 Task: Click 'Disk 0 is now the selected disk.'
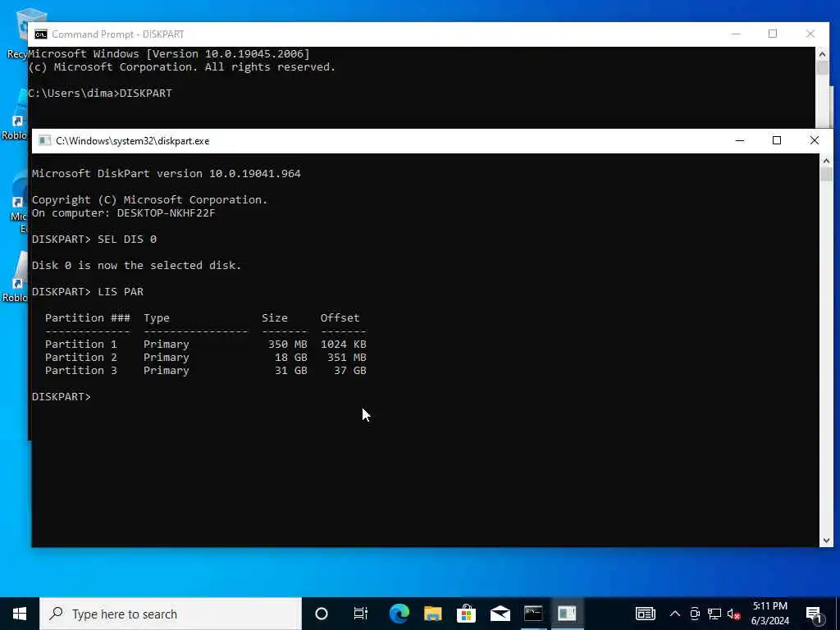137,266
